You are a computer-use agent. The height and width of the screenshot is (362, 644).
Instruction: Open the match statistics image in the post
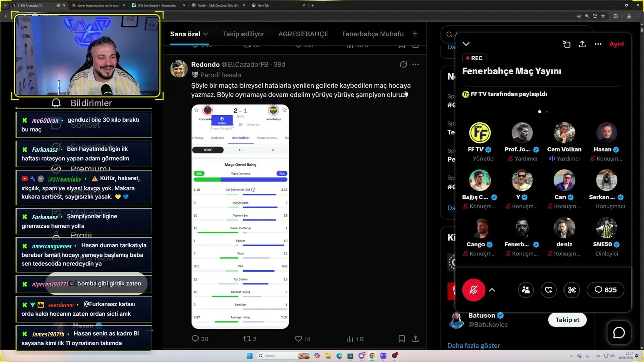click(x=240, y=217)
